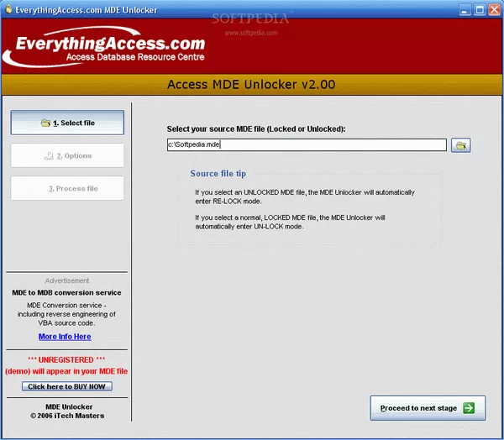Minimize the MDE Unlocker window

click(x=465, y=10)
